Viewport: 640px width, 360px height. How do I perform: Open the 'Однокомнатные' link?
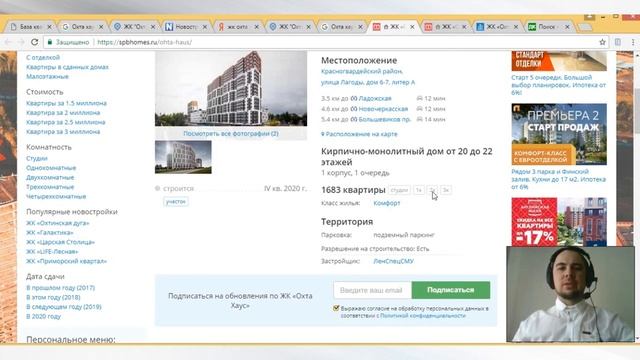(51, 168)
